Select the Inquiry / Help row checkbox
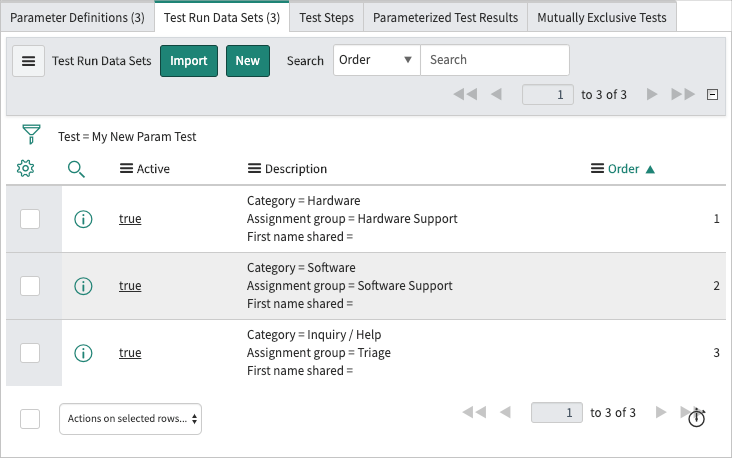Viewport: 732px width, 458px height. (30, 353)
